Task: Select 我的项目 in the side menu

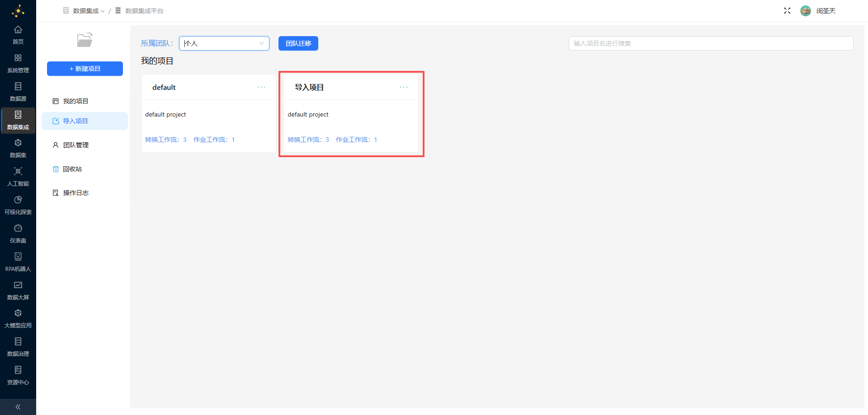Action: [x=75, y=101]
